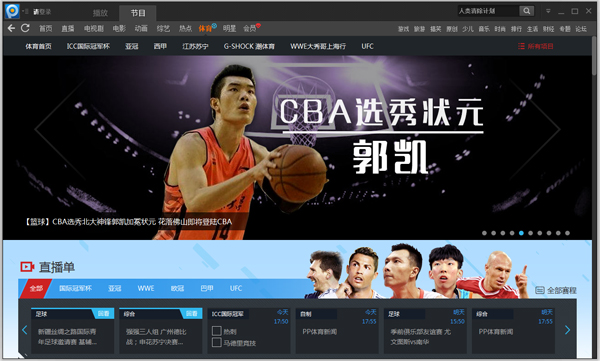Select the 巴甲 filter tab

(x=207, y=288)
